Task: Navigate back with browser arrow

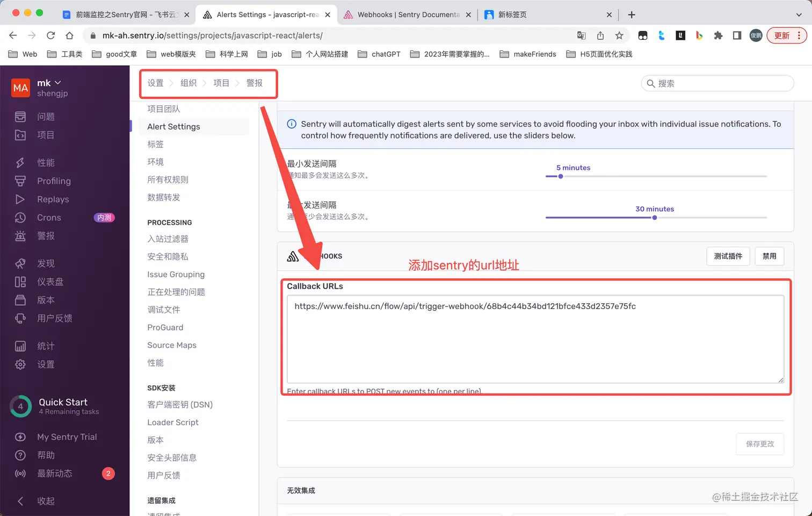Action: click(x=13, y=35)
